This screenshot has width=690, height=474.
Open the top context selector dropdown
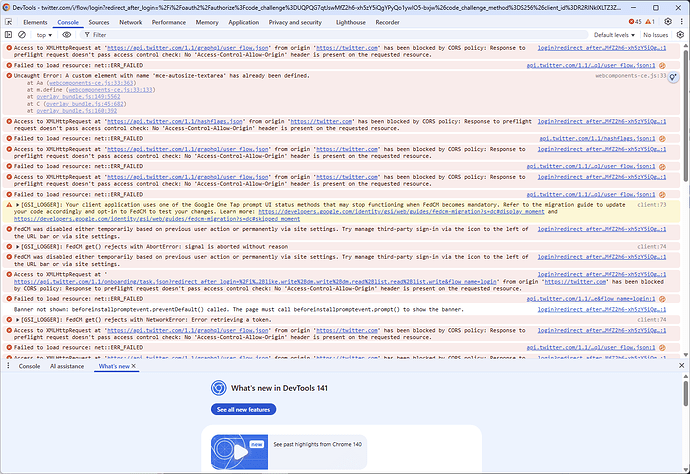(44, 34)
